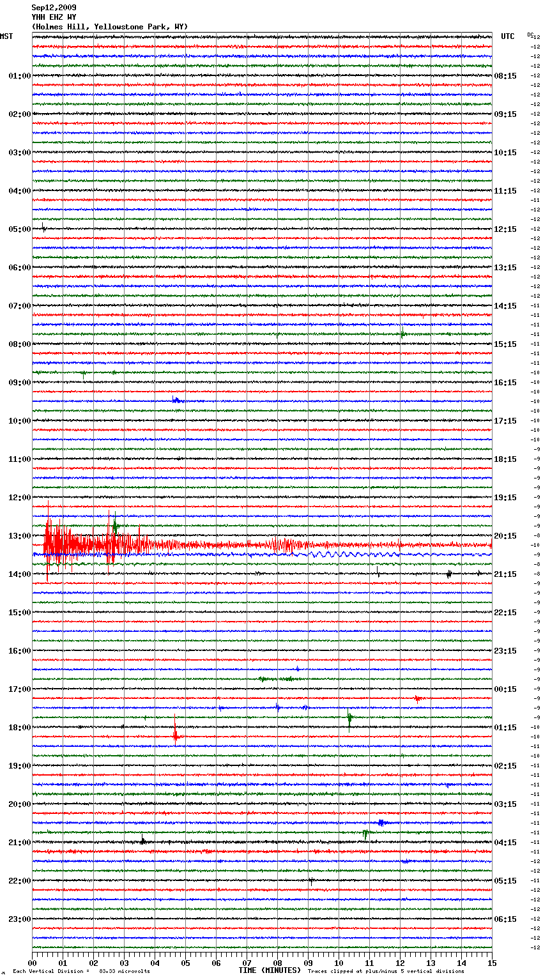Click the 08:15 UTC time label
Screen dimensions: 543x980
[x=505, y=76]
